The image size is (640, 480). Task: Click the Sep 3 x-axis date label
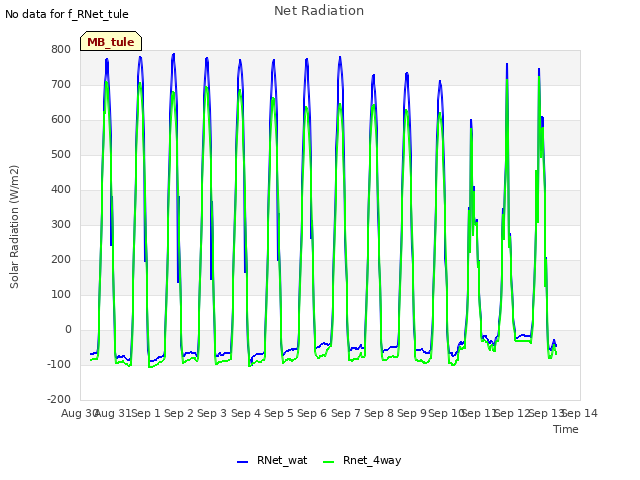click(x=212, y=413)
